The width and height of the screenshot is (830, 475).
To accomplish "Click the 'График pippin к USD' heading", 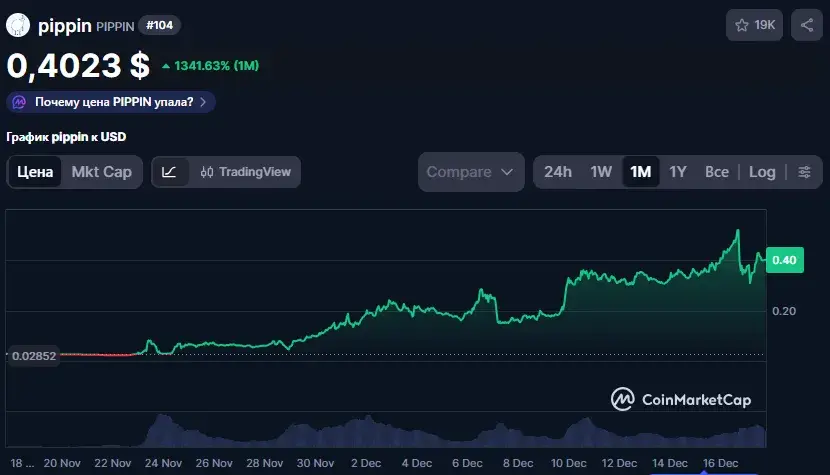I will click(66, 137).
